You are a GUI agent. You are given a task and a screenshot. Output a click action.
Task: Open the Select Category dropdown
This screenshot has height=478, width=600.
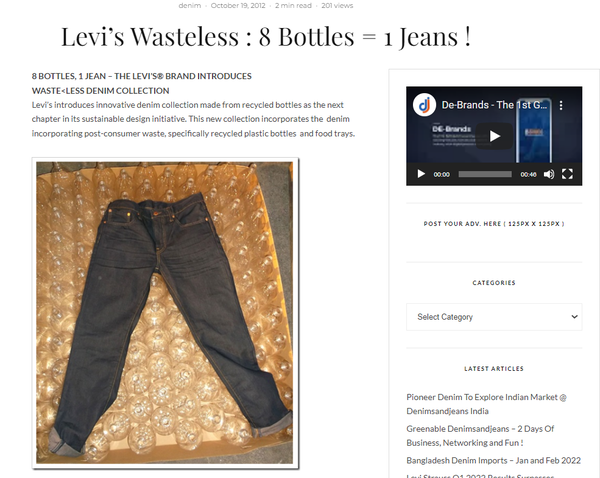click(x=494, y=317)
